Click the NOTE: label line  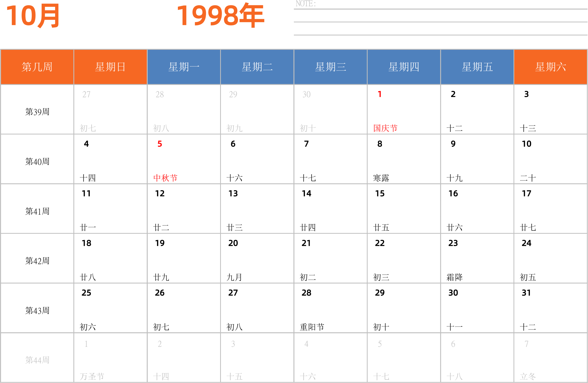pos(306,4)
